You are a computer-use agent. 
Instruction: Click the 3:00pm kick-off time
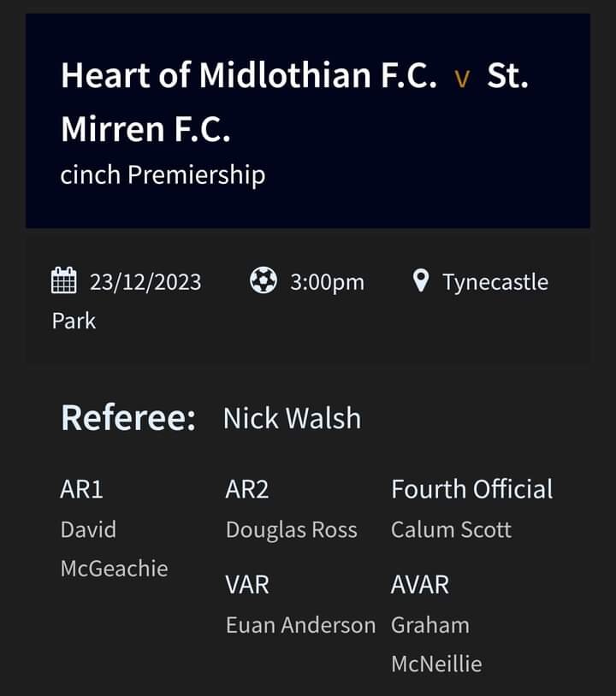328,282
